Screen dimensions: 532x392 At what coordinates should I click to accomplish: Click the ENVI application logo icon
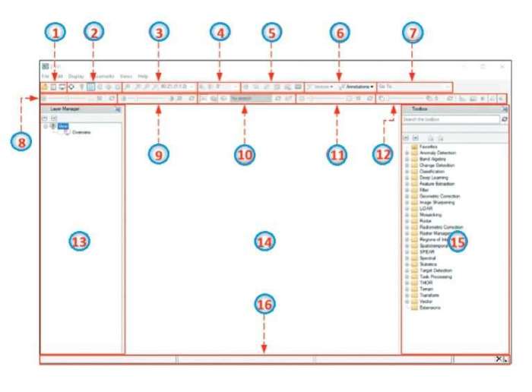46,66
